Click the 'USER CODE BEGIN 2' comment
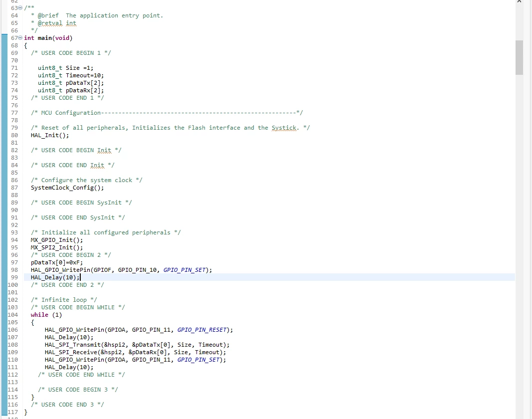 (x=71, y=255)
